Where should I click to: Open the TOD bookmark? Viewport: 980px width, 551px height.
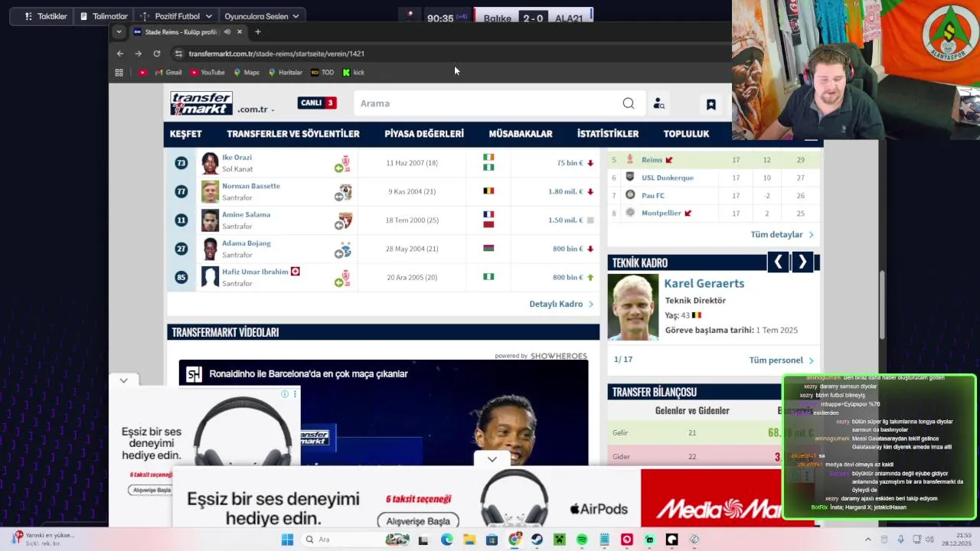[x=322, y=73]
